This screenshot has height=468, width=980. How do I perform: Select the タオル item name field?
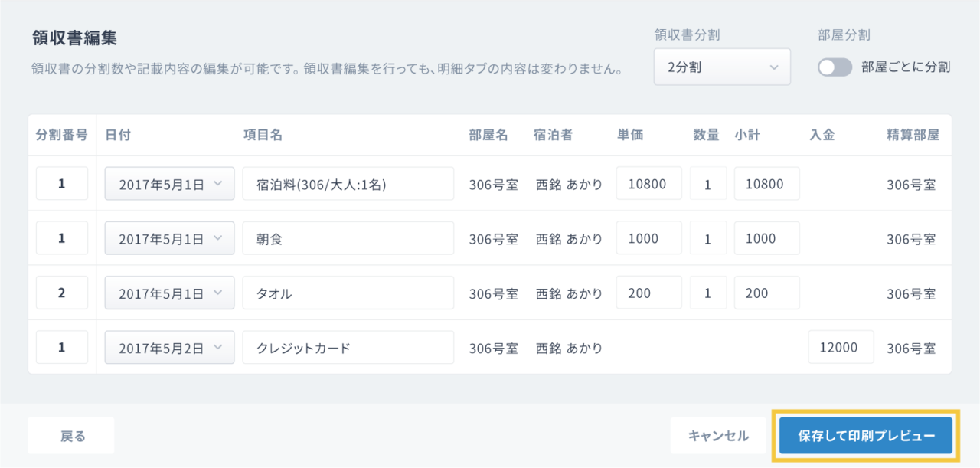click(348, 293)
